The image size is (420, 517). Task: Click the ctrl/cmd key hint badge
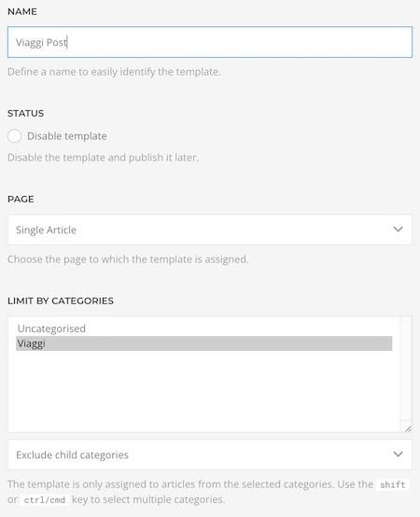pos(45,500)
